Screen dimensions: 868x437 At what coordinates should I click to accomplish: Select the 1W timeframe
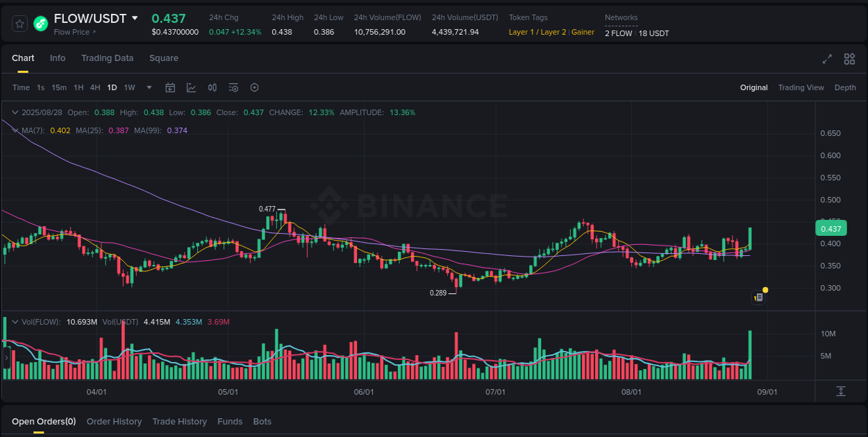point(129,87)
